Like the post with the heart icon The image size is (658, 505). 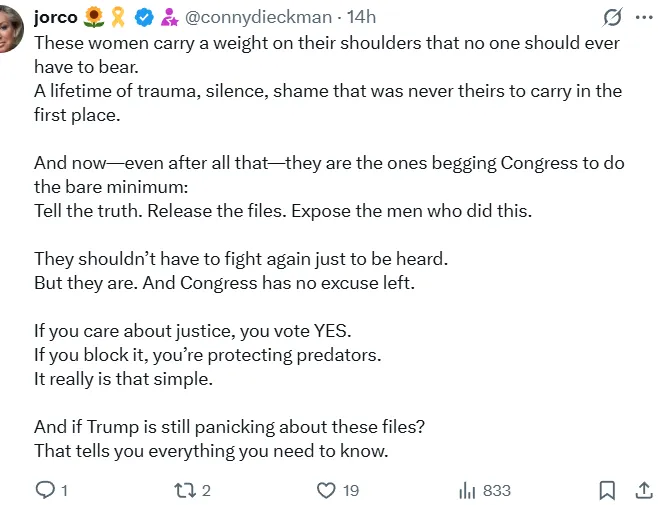(326, 490)
